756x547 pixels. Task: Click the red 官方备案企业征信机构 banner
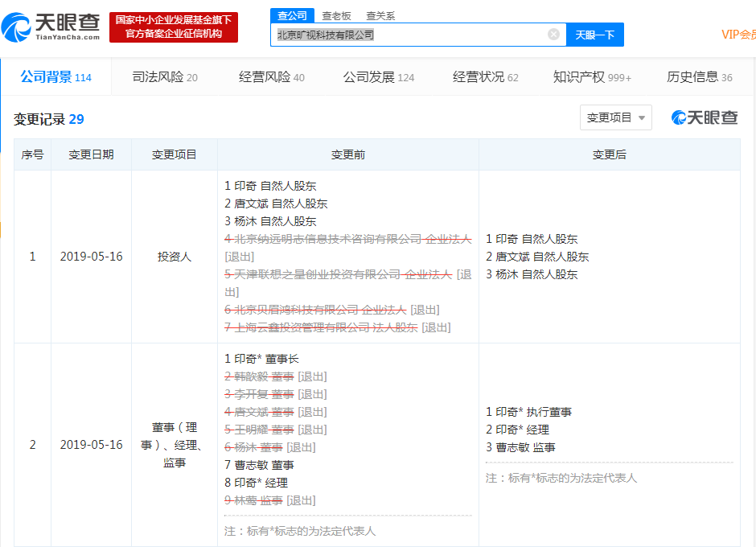pos(174,27)
